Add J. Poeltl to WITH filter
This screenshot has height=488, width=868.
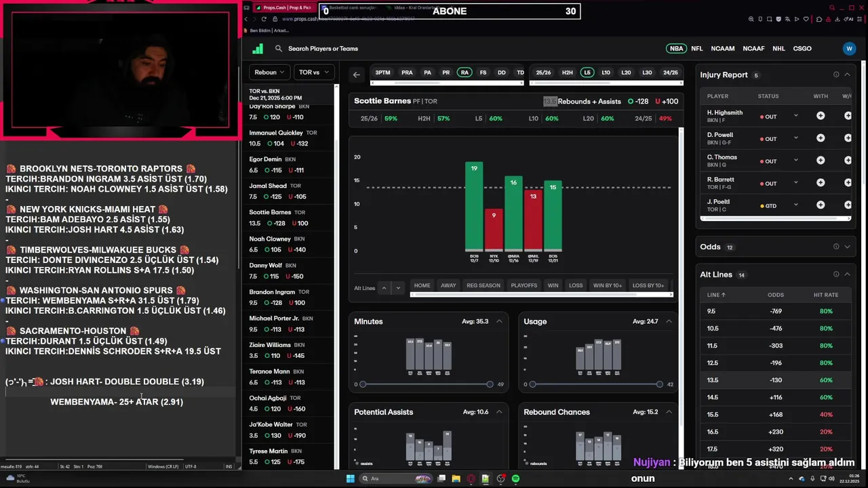[821, 205]
